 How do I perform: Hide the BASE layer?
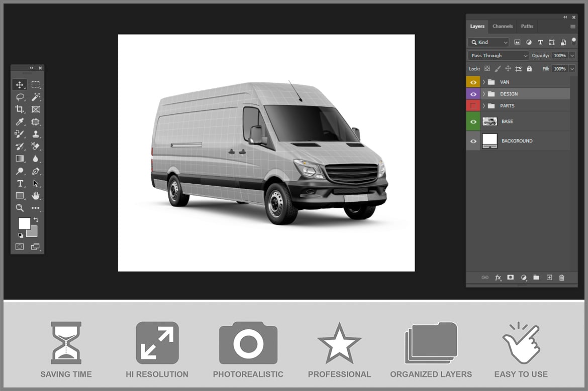click(x=473, y=122)
